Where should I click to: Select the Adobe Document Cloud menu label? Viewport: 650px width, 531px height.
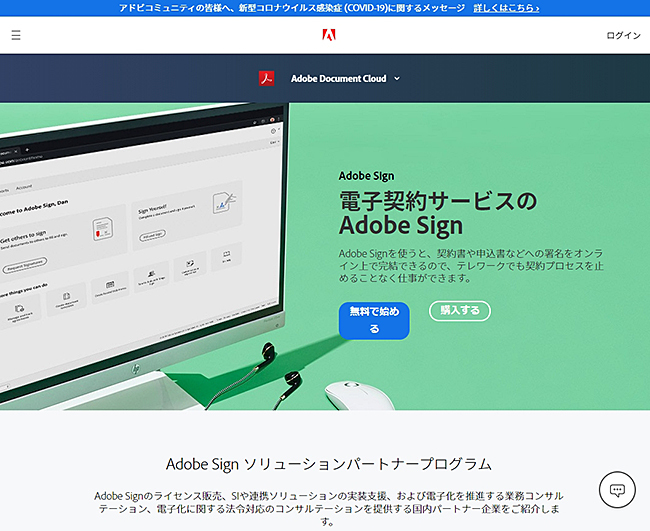coord(338,78)
